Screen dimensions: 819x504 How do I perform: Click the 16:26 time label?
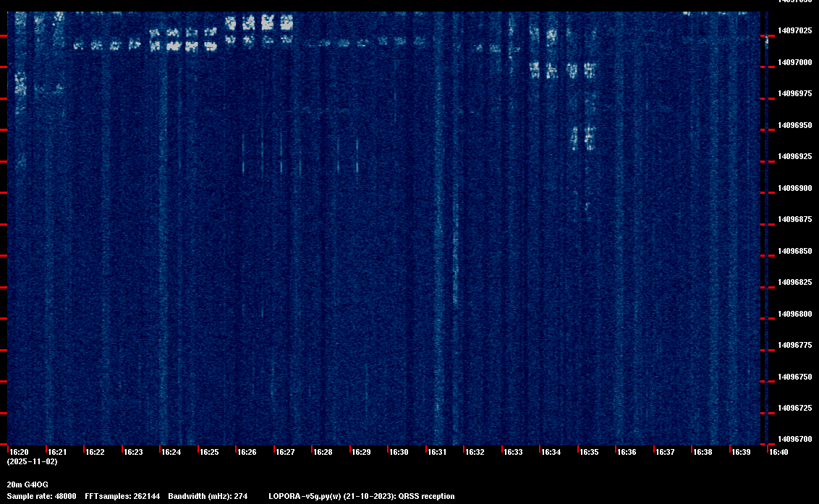(247, 452)
